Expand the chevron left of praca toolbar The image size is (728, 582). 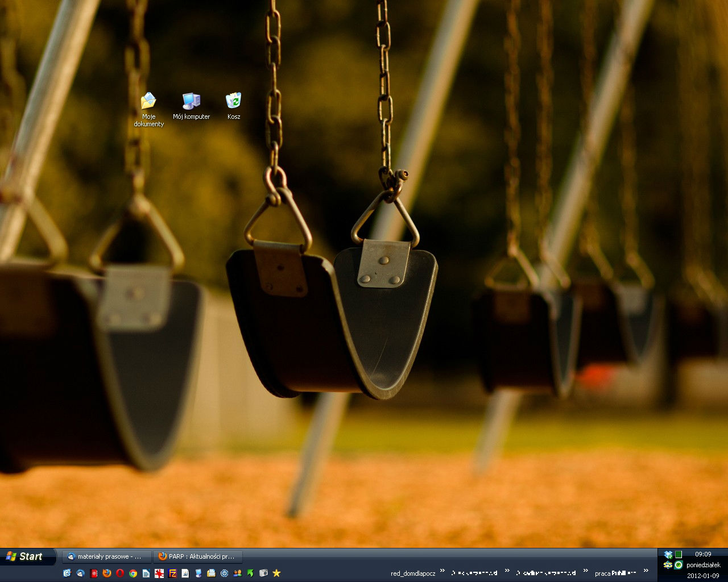(x=586, y=571)
